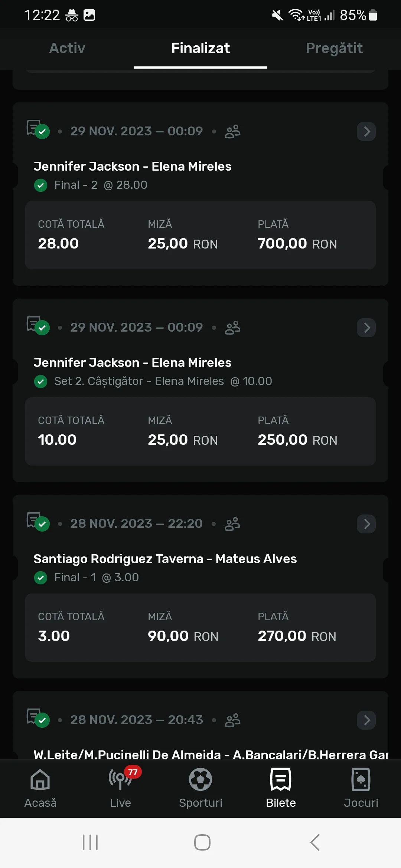This screenshot has width=401, height=868.
Task: Expand the 700,00 RON payout ticket chevron
Action: (x=366, y=131)
